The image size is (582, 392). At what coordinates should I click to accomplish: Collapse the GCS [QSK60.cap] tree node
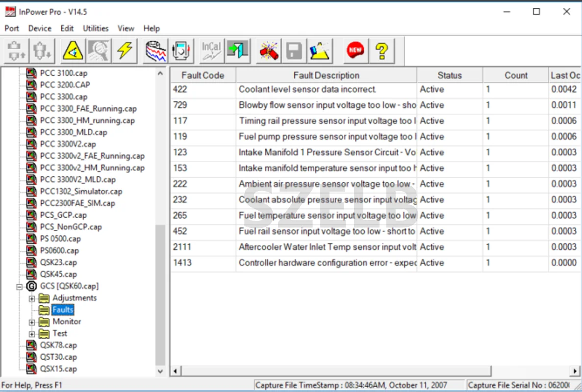[x=20, y=287]
